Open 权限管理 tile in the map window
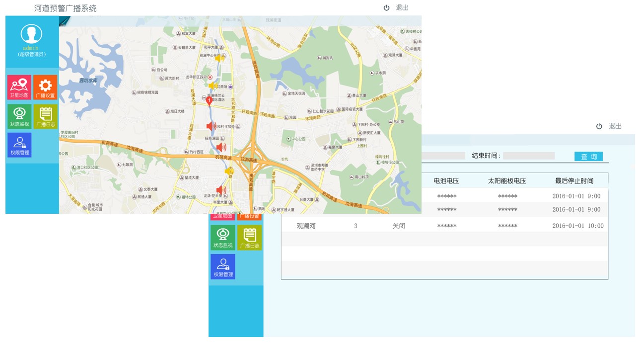This screenshot has width=644, height=349. [19, 145]
